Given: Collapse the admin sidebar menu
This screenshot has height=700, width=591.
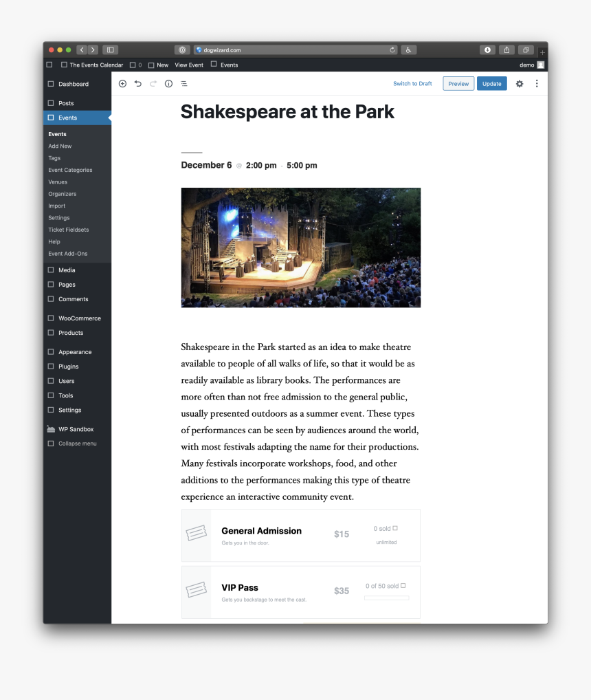Looking at the screenshot, I should pyautogui.click(x=77, y=444).
